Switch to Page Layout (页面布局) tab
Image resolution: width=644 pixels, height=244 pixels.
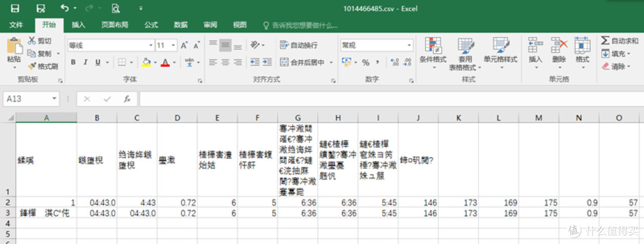pyautogui.click(x=114, y=25)
